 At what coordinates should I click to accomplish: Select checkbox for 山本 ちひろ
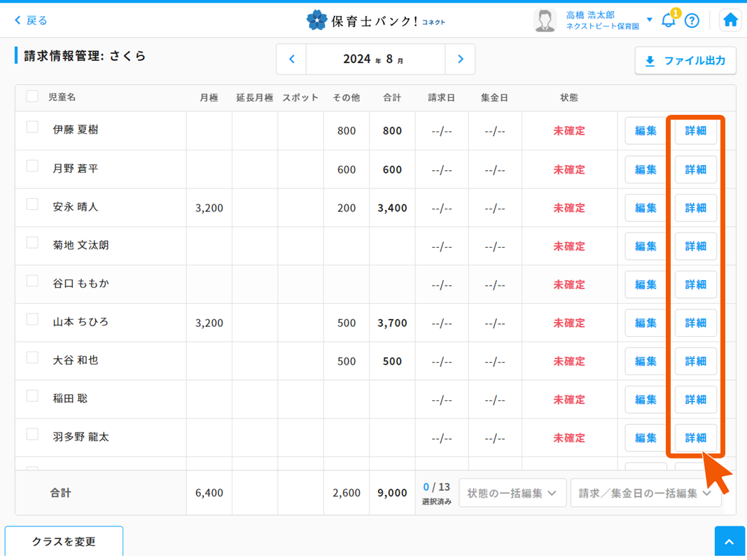(32, 319)
